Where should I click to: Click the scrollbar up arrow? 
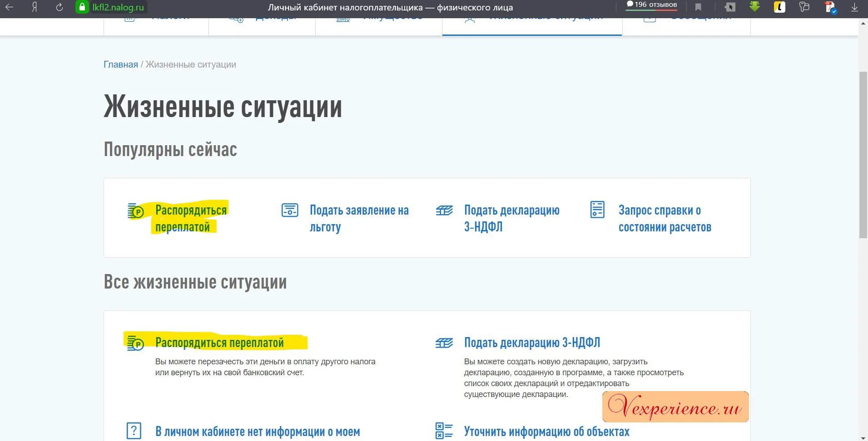(x=863, y=24)
